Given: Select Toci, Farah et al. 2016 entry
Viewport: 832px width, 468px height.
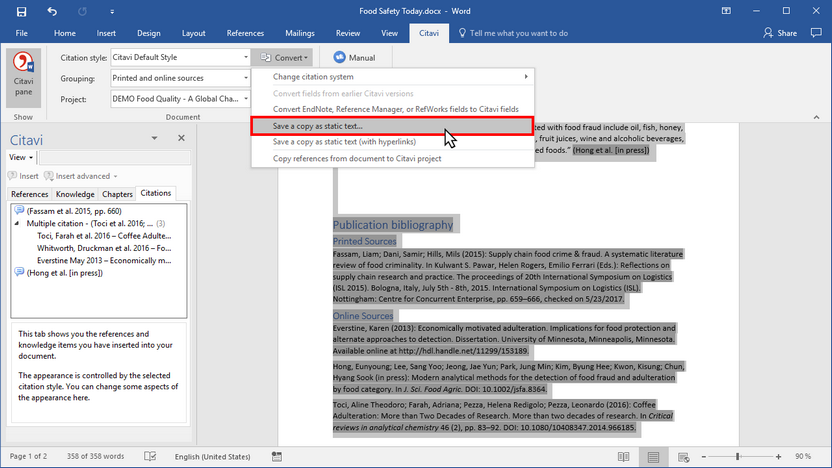Looking at the screenshot, I should click(104, 236).
